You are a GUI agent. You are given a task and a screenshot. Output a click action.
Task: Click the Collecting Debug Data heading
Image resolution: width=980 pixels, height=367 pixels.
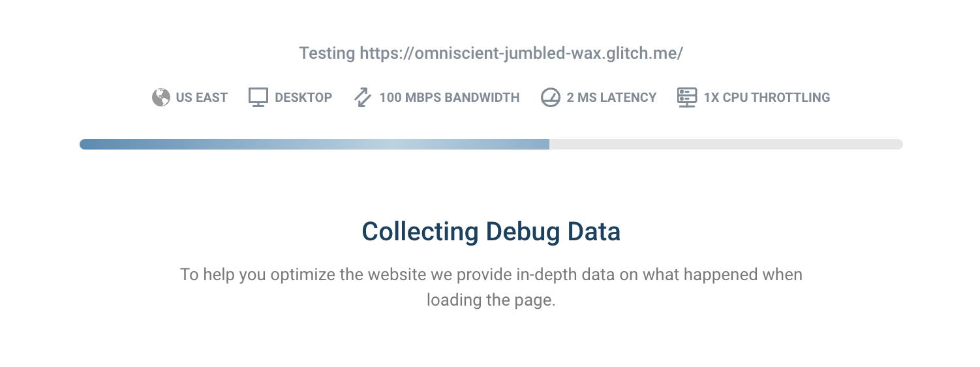[491, 232]
